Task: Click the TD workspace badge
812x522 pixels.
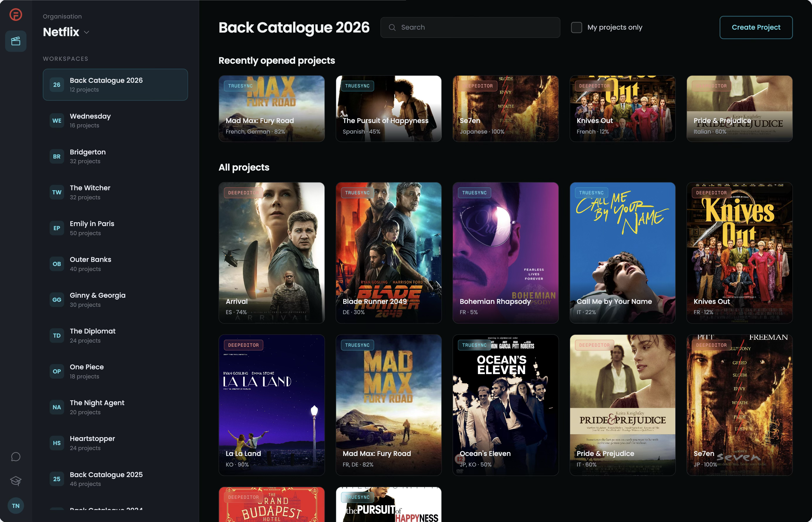Action: pyautogui.click(x=57, y=336)
